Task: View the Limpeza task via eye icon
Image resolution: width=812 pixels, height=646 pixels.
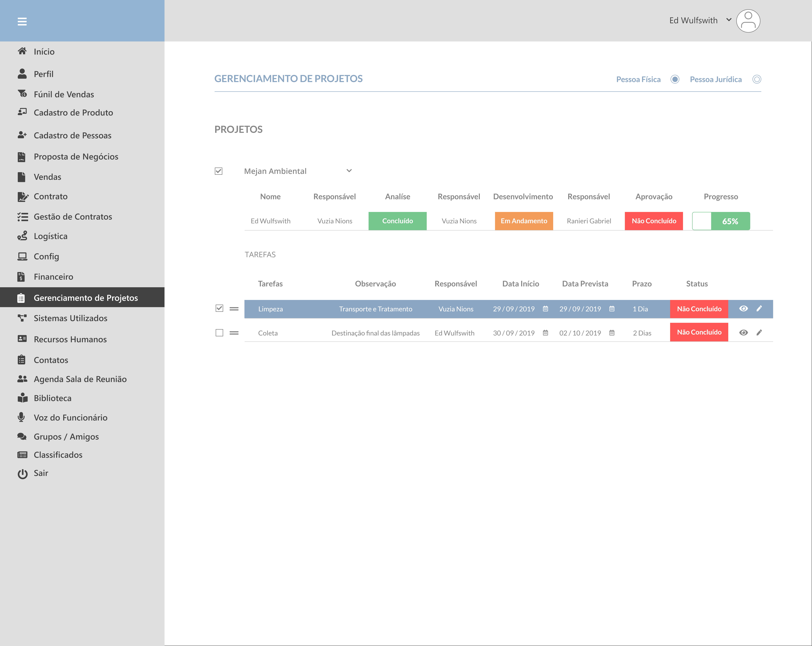Action: coord(743,309)
